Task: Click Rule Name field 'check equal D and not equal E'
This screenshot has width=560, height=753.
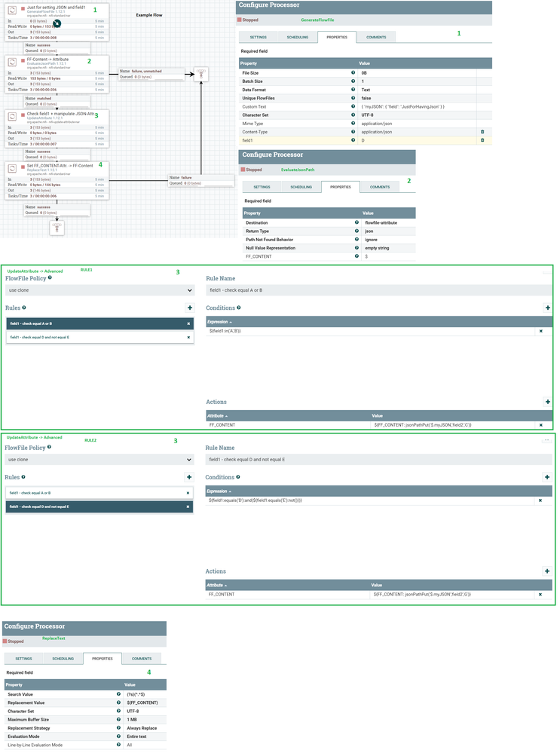Action: [x=378, y=460]
